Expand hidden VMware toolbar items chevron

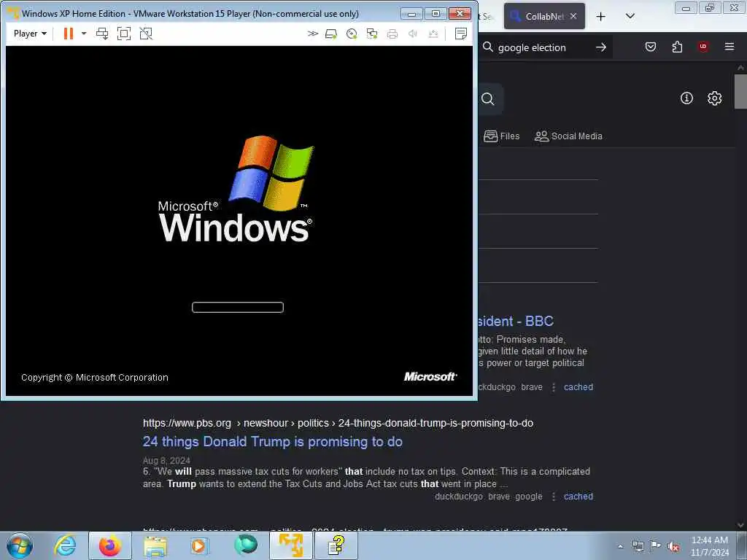click(312, 34)
